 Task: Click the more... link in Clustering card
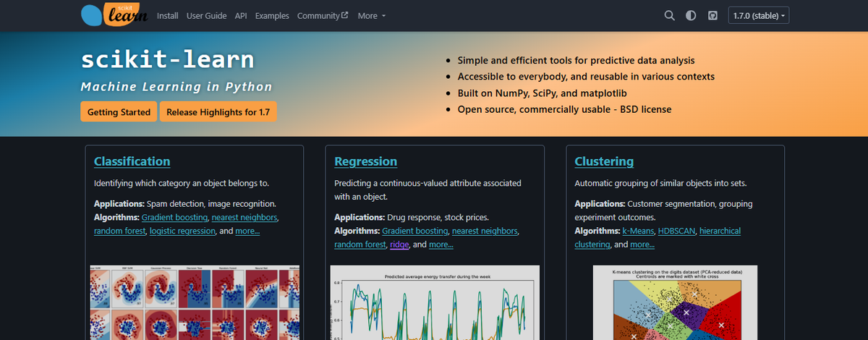(642, 245)
